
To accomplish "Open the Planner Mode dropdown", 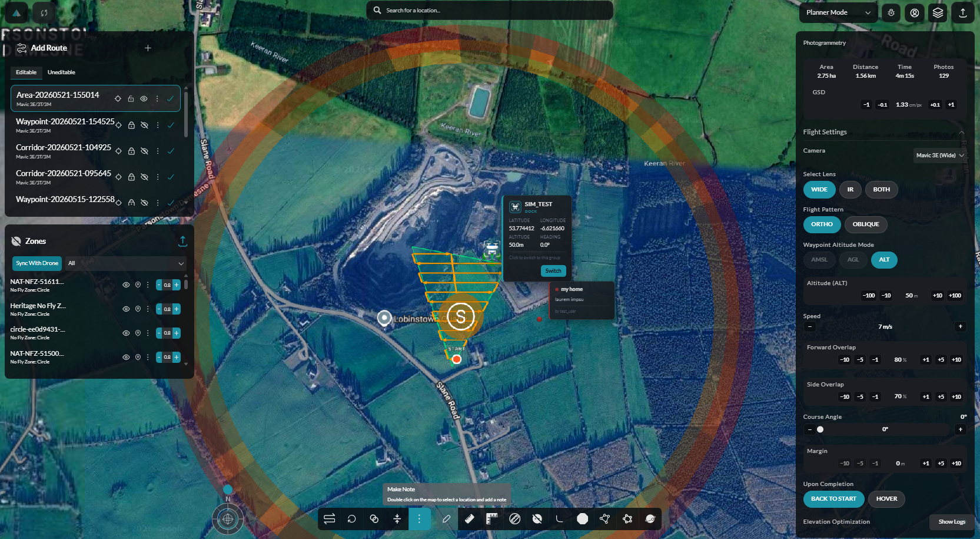I will tap(838, 12).
